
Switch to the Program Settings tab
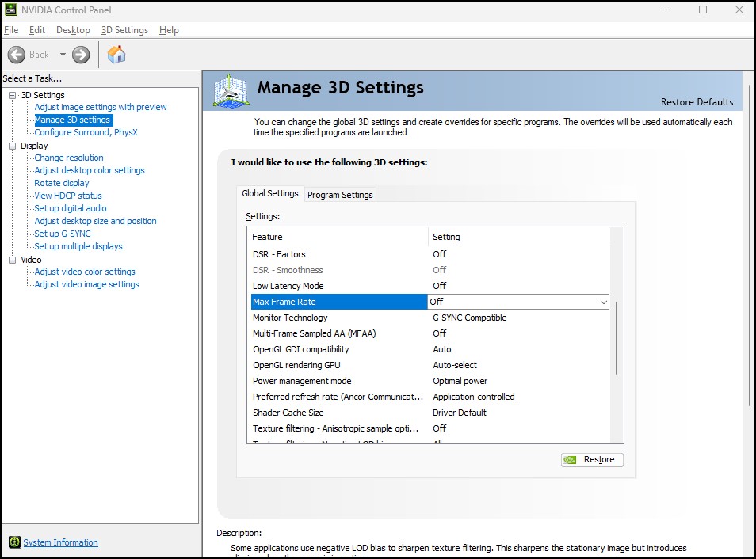coord(340,195)
